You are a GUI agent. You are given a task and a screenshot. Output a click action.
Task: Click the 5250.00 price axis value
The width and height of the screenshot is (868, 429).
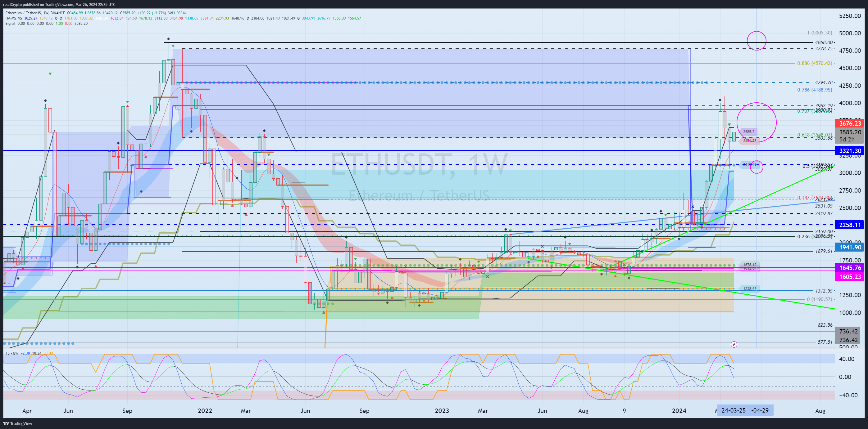pyautogui.click(x=850, y=16)
